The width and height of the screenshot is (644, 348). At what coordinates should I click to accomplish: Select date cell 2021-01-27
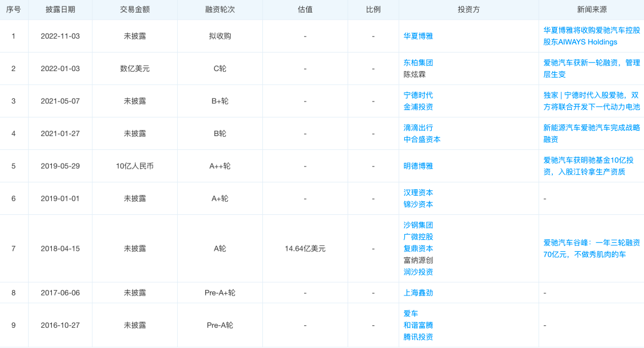60,134
